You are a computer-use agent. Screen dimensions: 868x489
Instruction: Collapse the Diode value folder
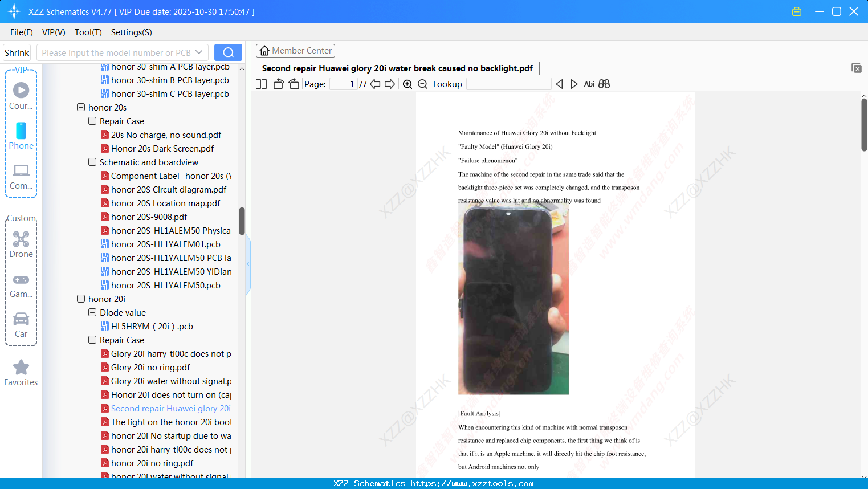(92, 312)
